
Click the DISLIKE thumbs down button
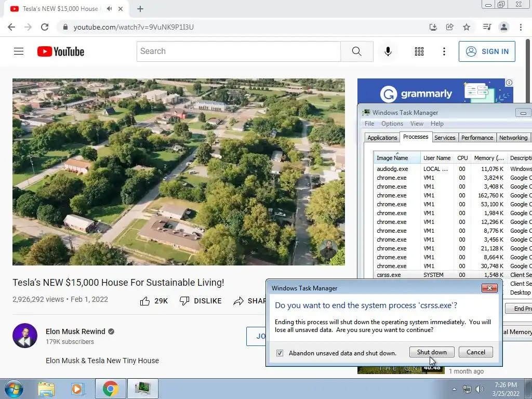(201, 301)
